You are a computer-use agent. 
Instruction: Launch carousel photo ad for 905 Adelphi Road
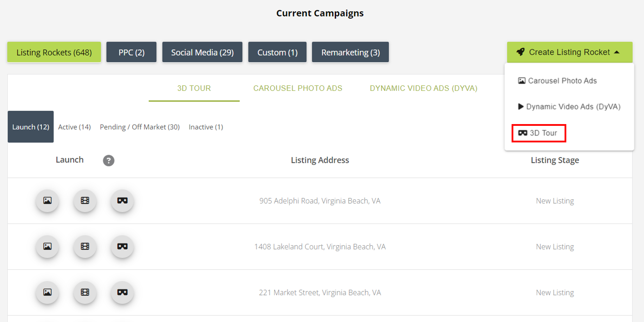click(x=47, y=201)
